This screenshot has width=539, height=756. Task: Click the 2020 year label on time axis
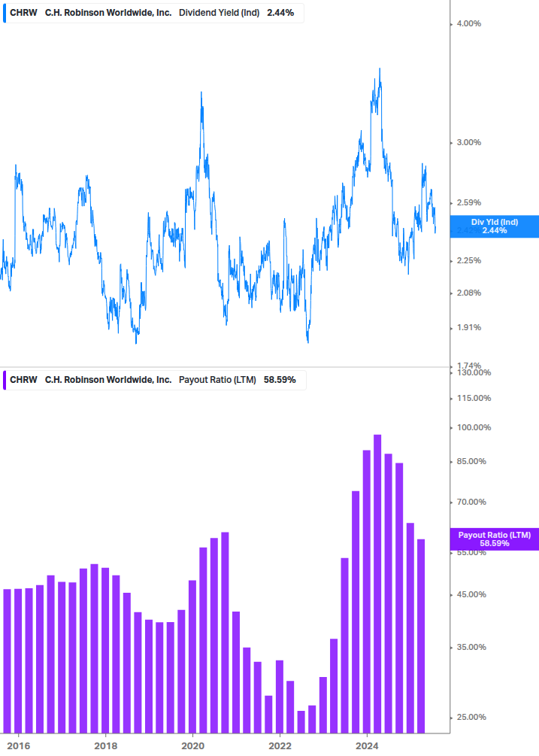click(192, 746)
